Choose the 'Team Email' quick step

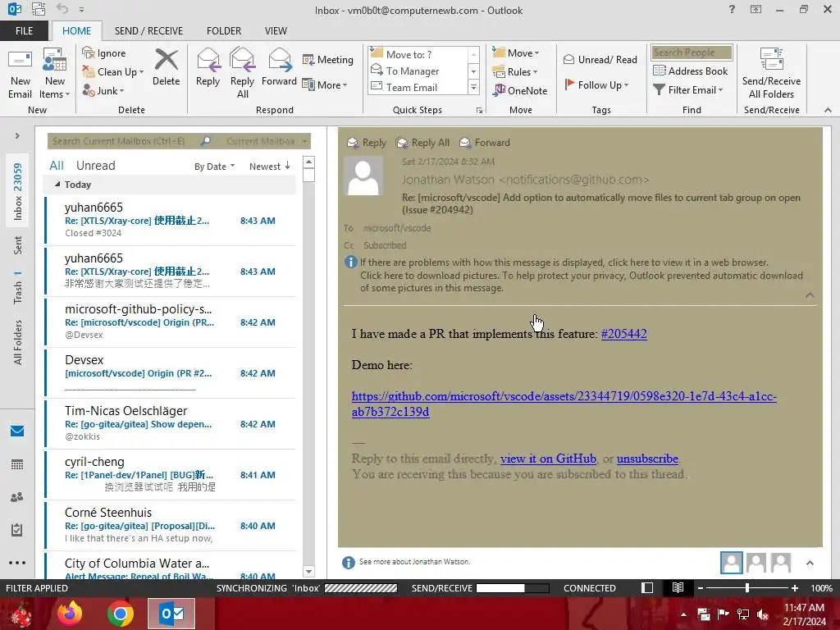pyautogui.click(x=418, y=87)
